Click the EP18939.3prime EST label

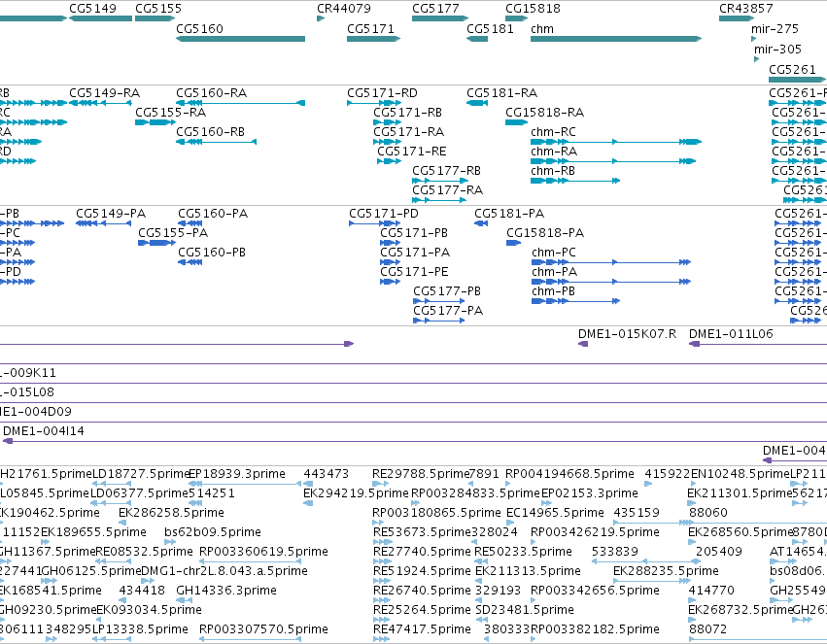[237, 474]
